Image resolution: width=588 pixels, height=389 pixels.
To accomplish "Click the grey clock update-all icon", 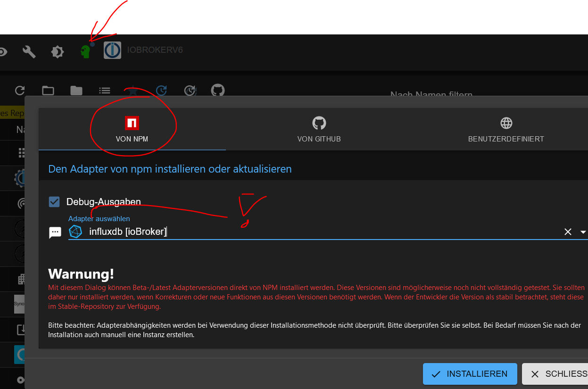I will click(x=190, y=91).
